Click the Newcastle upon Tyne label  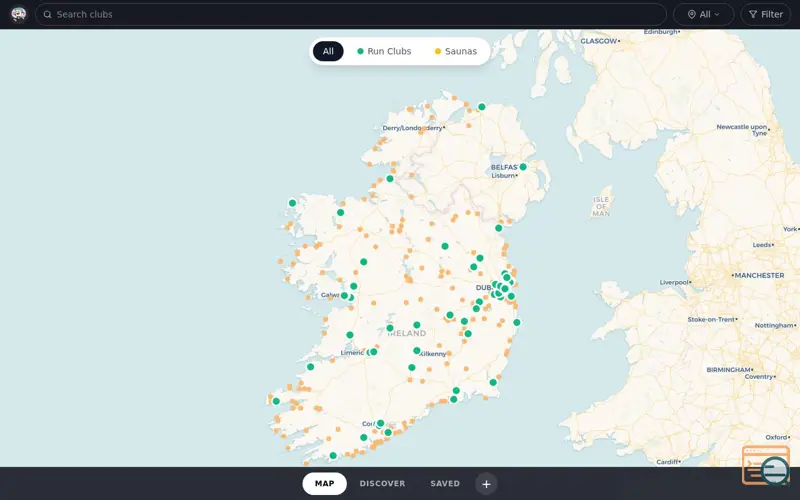742,130
